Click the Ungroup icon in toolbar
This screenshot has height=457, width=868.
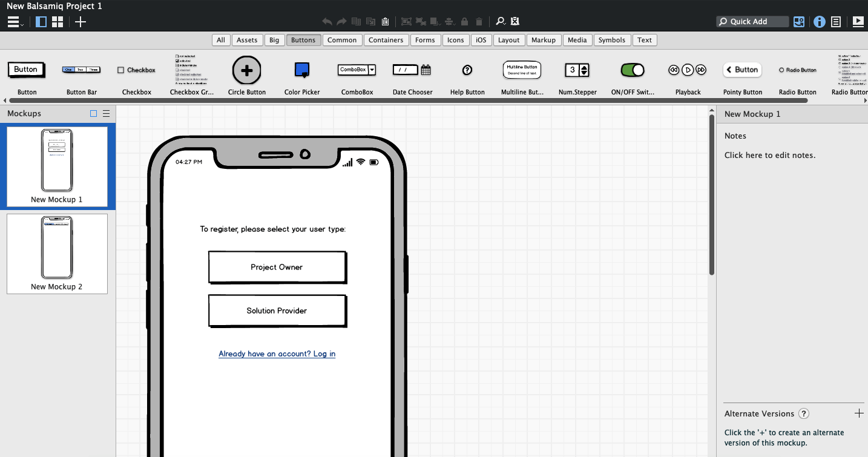[421, 22]
